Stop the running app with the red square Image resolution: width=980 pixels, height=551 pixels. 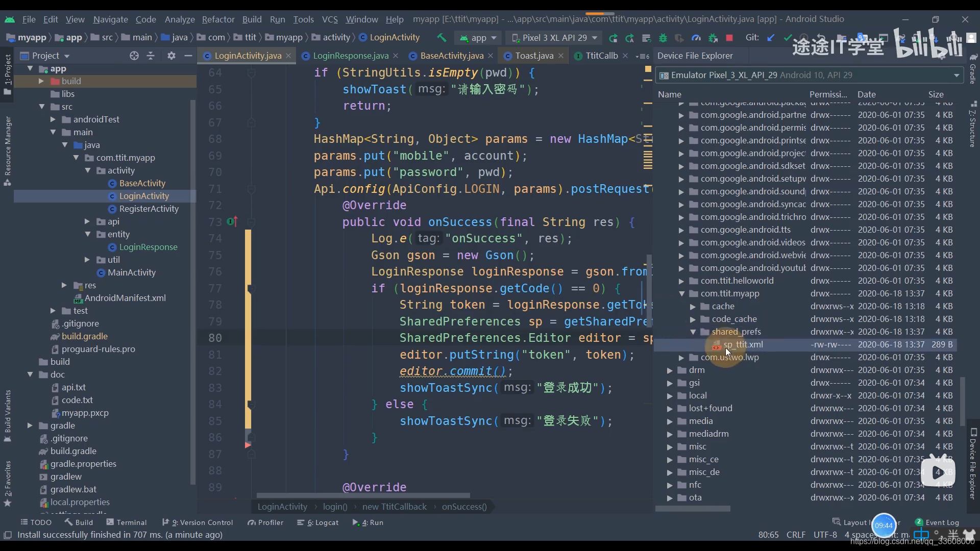pos(729,38)
